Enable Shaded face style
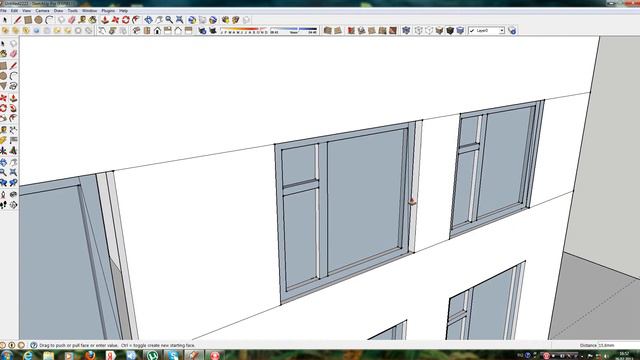Image resolution: width=640 pixels, height=360 pixels. tap(439, 31)
